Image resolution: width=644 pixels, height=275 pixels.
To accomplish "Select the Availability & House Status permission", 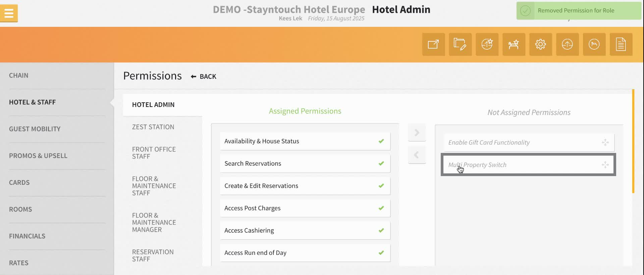I will [305, 141].
